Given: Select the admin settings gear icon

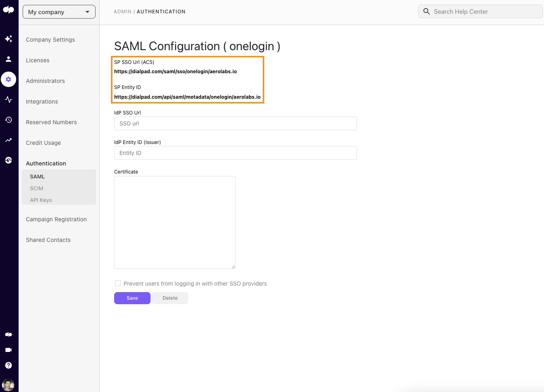Looking at the screenshot, I should coord(8,79).
